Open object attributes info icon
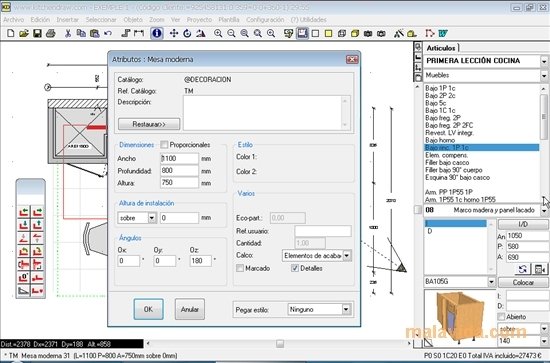This screenshot has width=550, height=363. 157,34
